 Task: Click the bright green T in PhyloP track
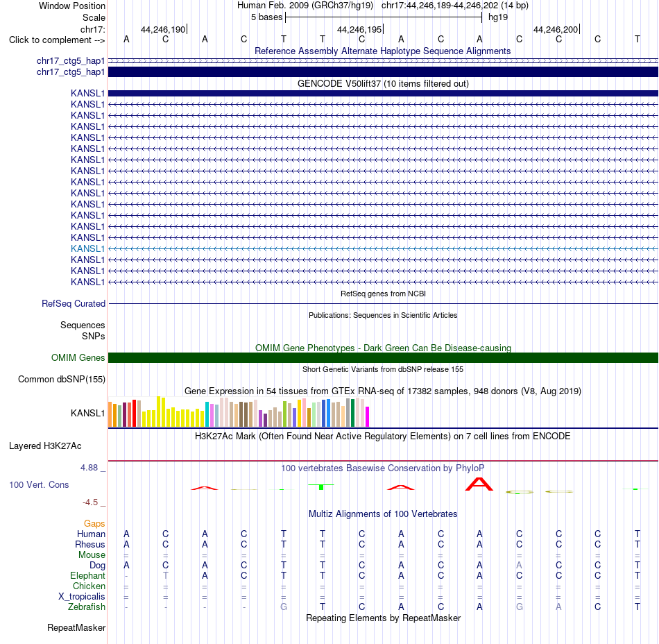pos(321,486)
